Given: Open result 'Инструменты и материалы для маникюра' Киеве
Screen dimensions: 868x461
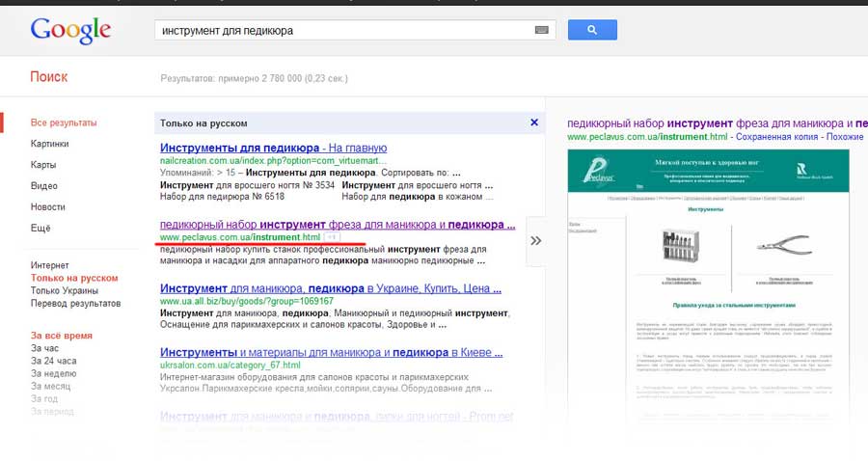Looking at the screenshot, I should (331, 352).
